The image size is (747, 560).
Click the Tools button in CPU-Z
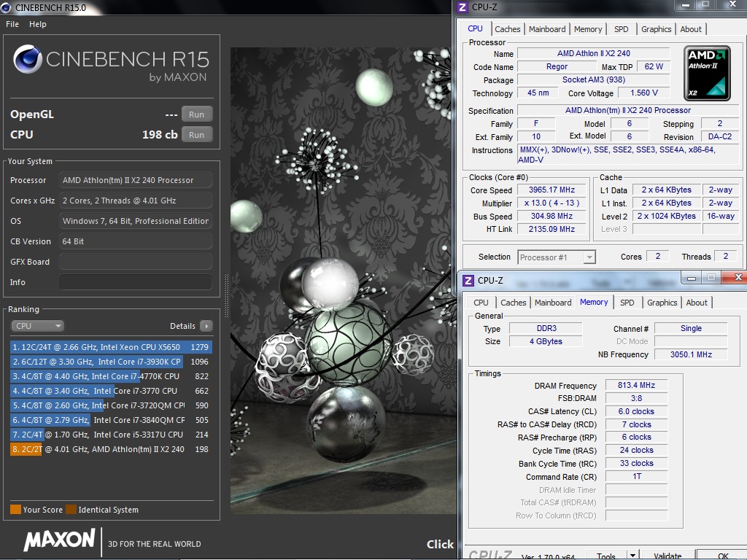pyautogui.click(x=606, y=555)
